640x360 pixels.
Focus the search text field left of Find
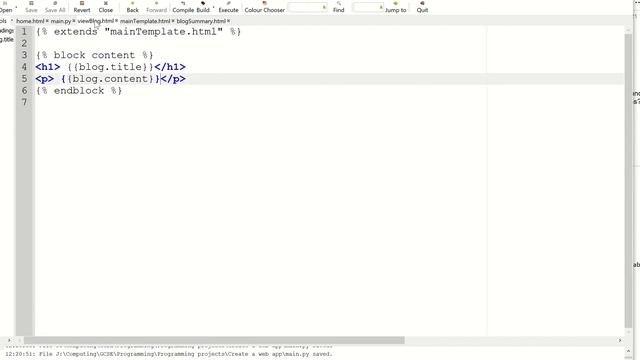coord(307,7)
